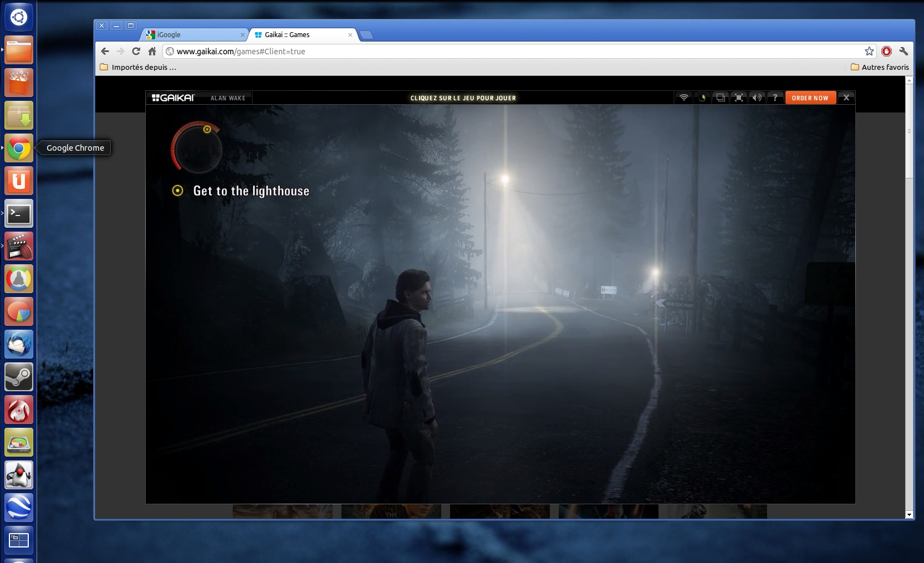Go back in Chrome

coord(105,52)
